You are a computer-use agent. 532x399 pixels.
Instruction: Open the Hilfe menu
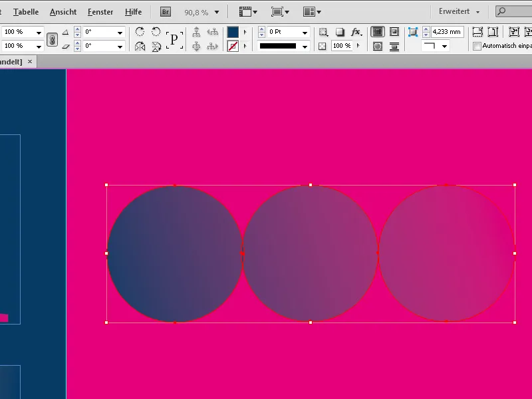coord(134,12)
